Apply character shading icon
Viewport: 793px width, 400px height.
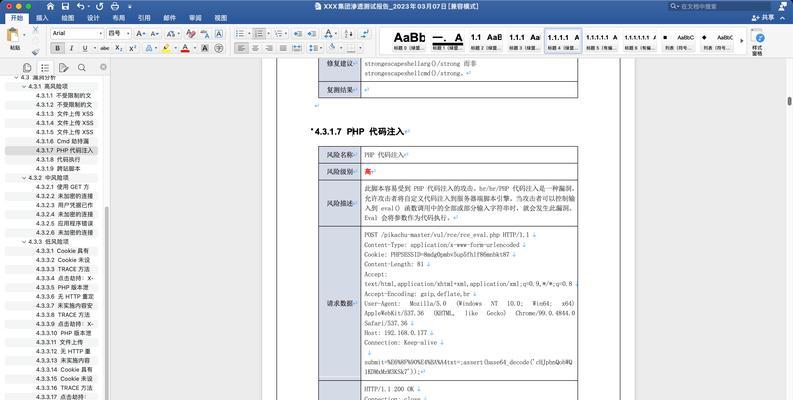[205, 48]
